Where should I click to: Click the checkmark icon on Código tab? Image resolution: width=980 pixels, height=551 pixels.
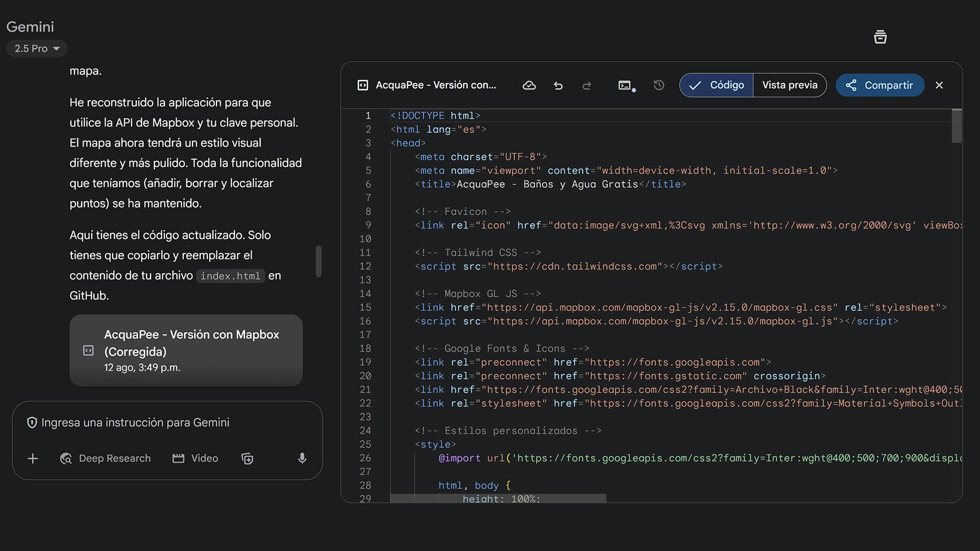click(x=695, y=86)
